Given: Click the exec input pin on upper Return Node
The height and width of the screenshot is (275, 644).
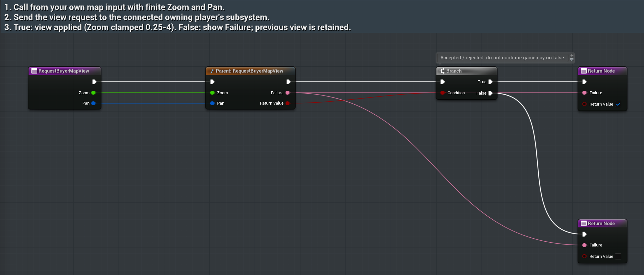Looking at the screenshot, I should point(584,82).
